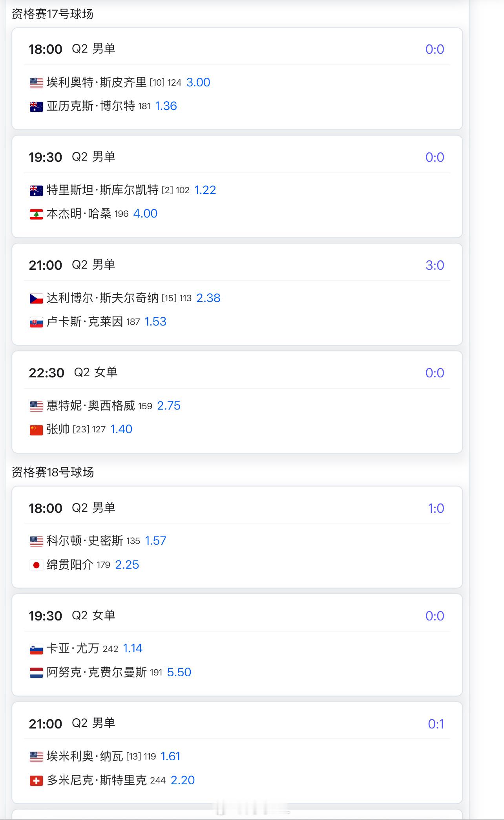Click Czech flag beside 达利博尔·斯夫尔奇纳

coord(37,298)
